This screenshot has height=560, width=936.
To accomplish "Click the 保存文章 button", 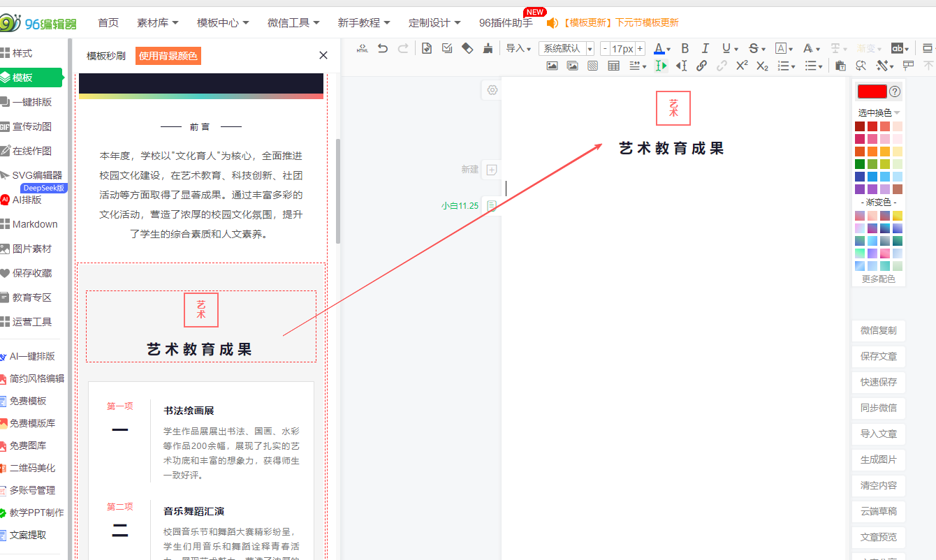I will tap(878, 356).
